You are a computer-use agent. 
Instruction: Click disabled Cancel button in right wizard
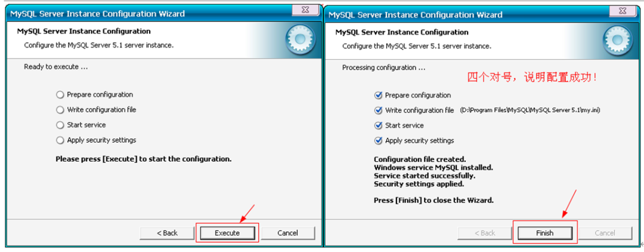point(605,233)
